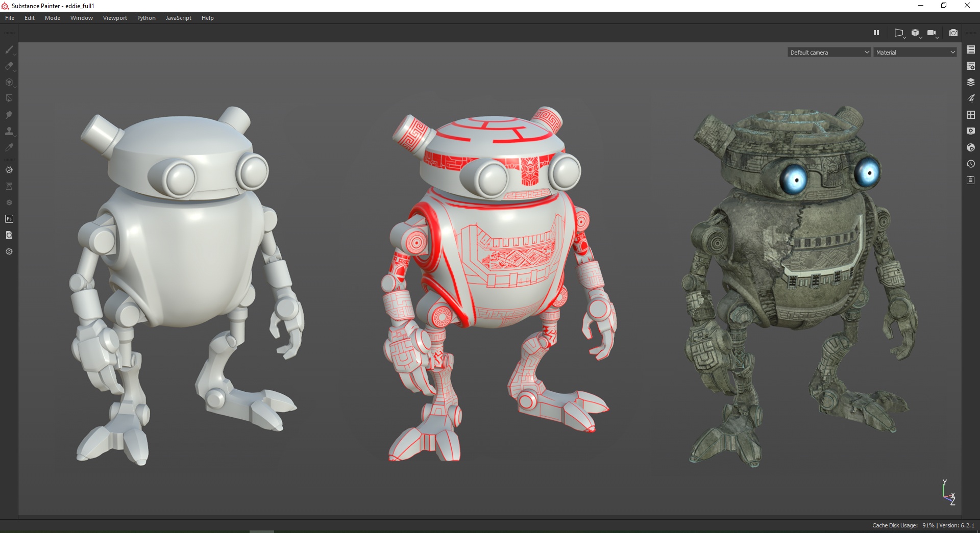The height and width of the screenshot is (533, 980).
Task: Open the Window menu
Action: point(82,18)
